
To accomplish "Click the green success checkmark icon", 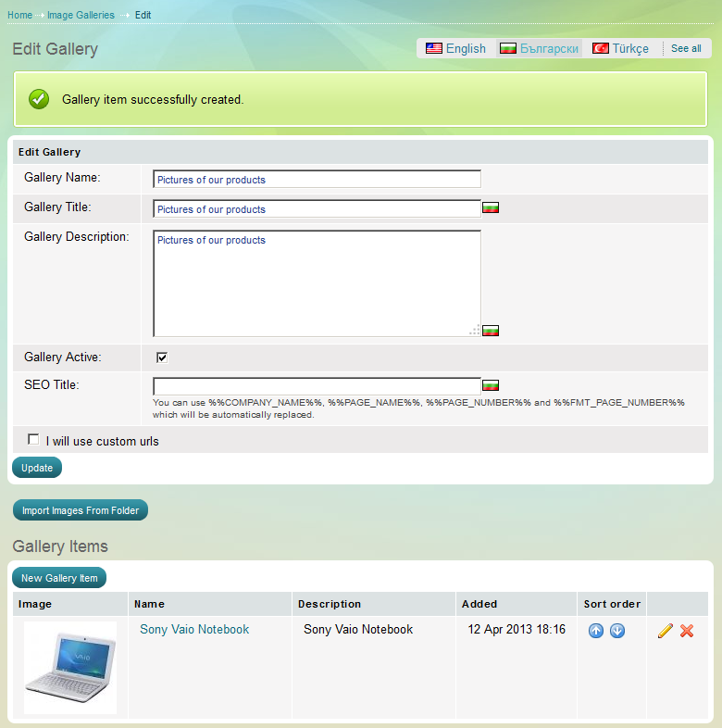I will point(39,99).
